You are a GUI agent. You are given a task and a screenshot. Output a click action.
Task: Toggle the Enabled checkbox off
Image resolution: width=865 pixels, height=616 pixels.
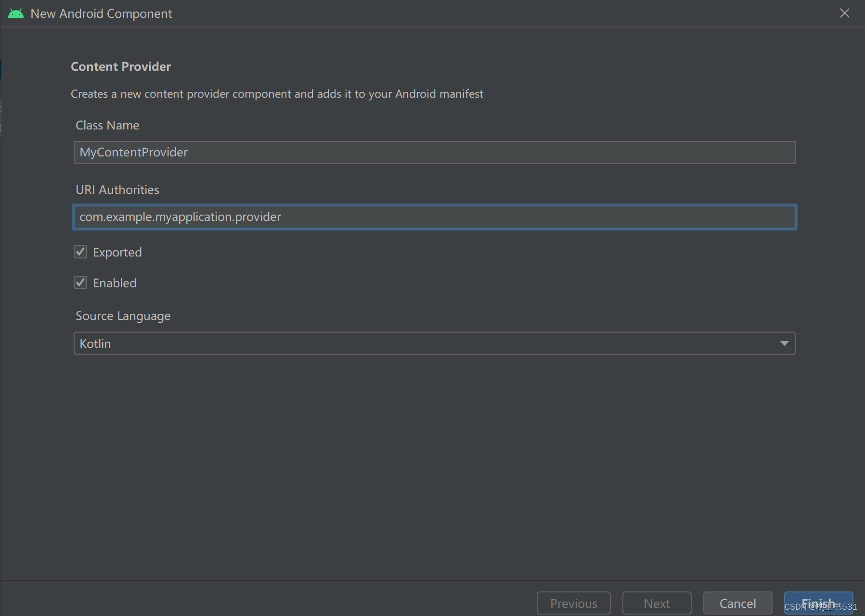click(80, 283)
